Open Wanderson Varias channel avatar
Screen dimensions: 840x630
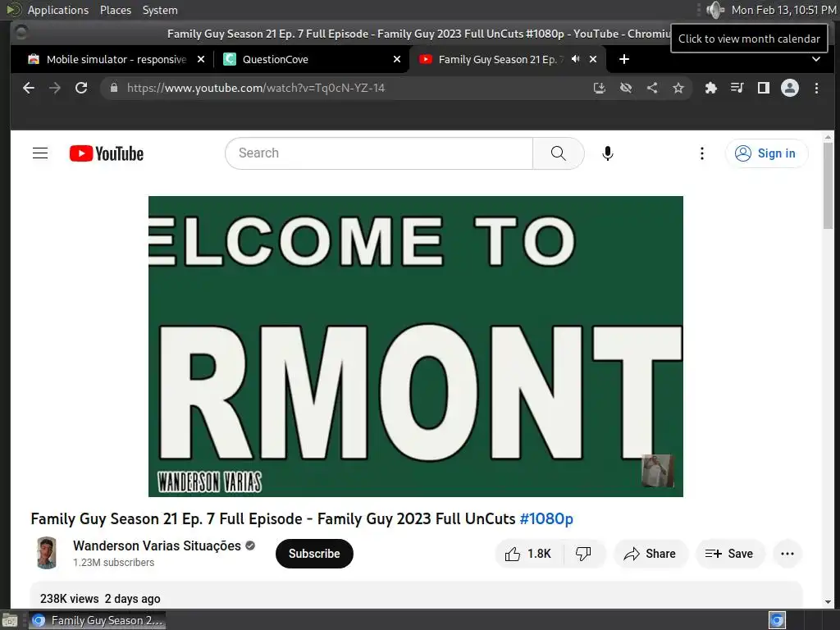click(x=47, y=553)
